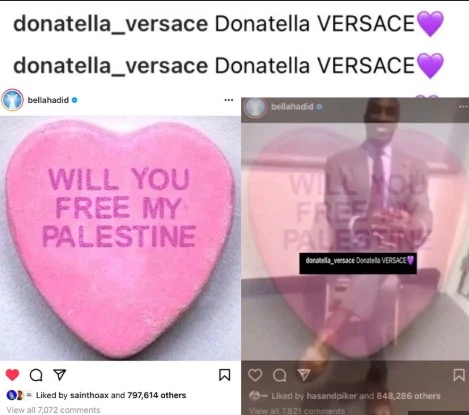
Task: Open comments bubble on right post
Action: [x=279, y=376]
